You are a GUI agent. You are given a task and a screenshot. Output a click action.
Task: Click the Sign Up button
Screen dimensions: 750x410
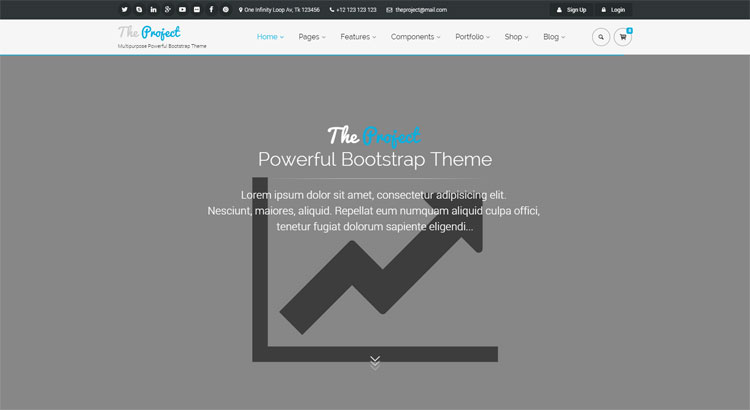(x=570, y=10)
